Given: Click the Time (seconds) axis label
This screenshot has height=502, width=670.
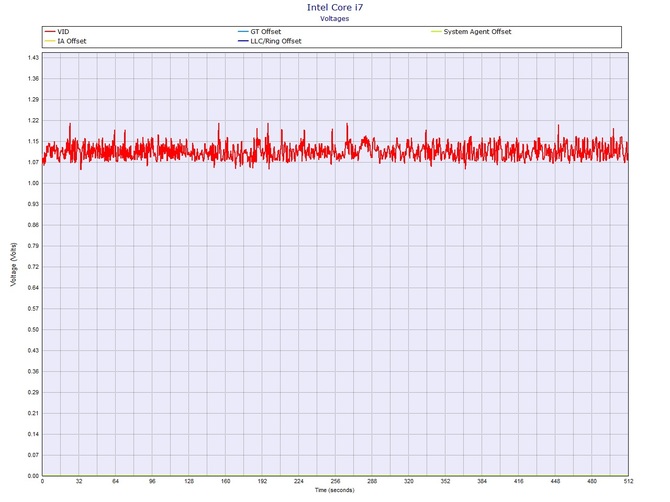Looking at the screenshot, I should (x=335, y=490).
